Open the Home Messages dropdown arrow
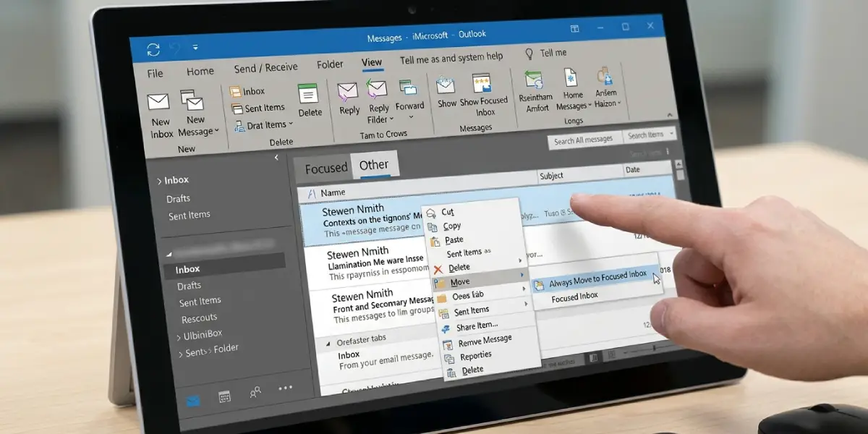This screenshot has height=434, width=868. [x=590, y=106]
